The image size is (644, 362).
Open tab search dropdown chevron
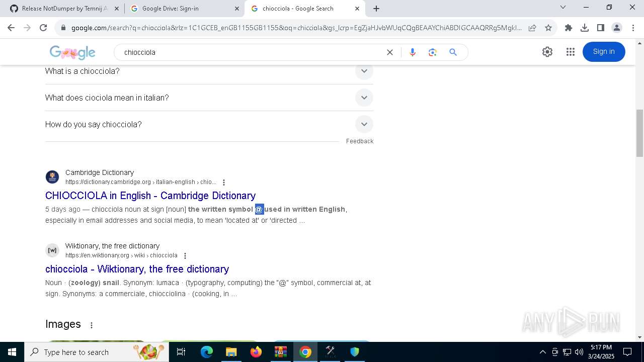point(563,7)
